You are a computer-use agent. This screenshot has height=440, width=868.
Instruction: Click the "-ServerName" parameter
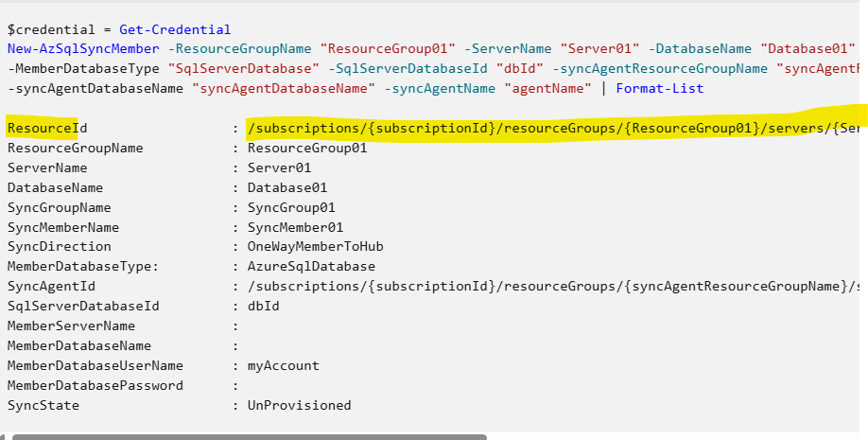point(508,49)
